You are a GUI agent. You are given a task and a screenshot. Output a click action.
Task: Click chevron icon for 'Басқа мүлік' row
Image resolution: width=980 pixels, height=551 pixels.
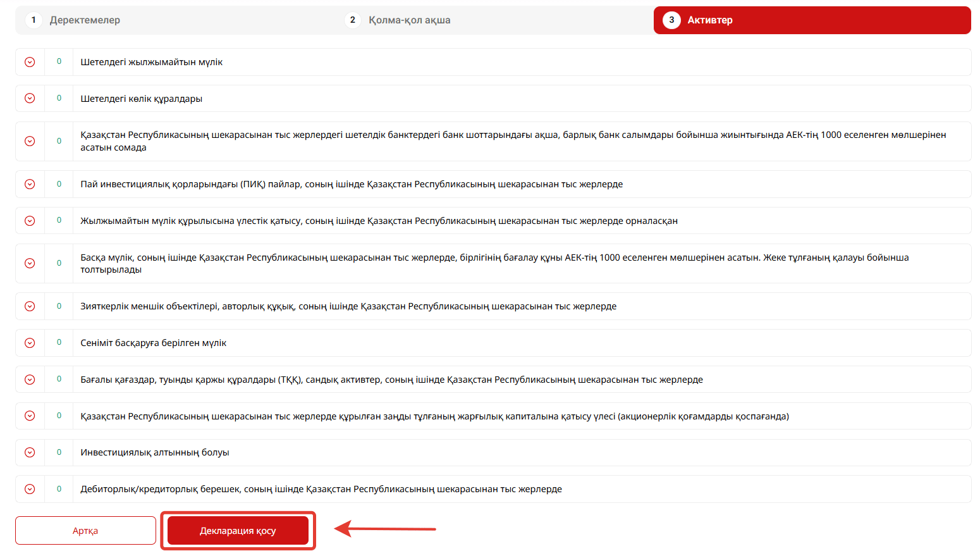(30, 263)
